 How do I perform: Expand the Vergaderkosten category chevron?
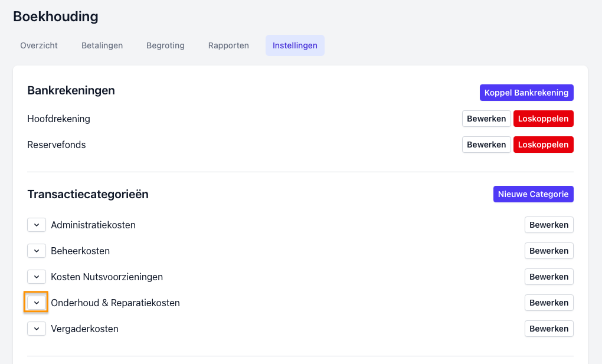point(37,329)
